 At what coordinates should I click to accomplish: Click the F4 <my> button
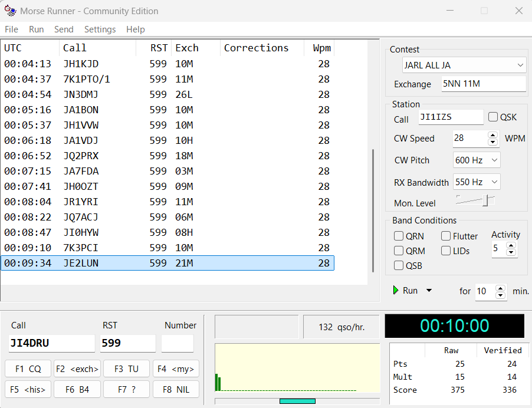point(176,368)
